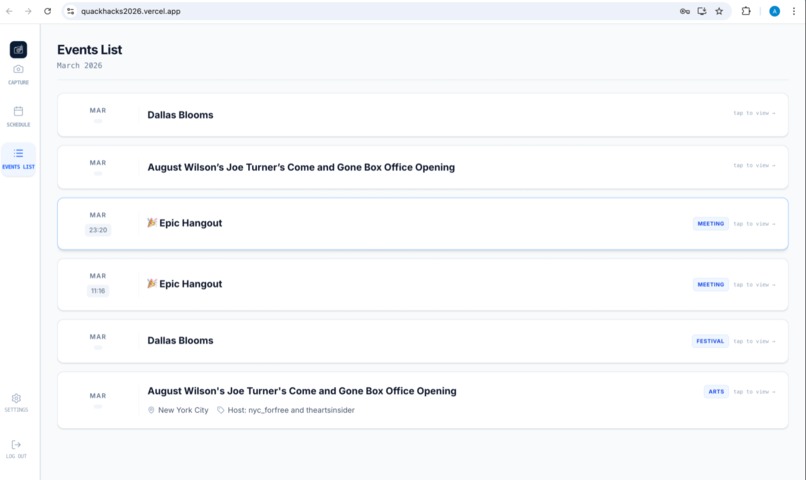Click the MEETING tag on the 11:16 Epic Hangout
This screenshot has width=806, height=480.
710,284
